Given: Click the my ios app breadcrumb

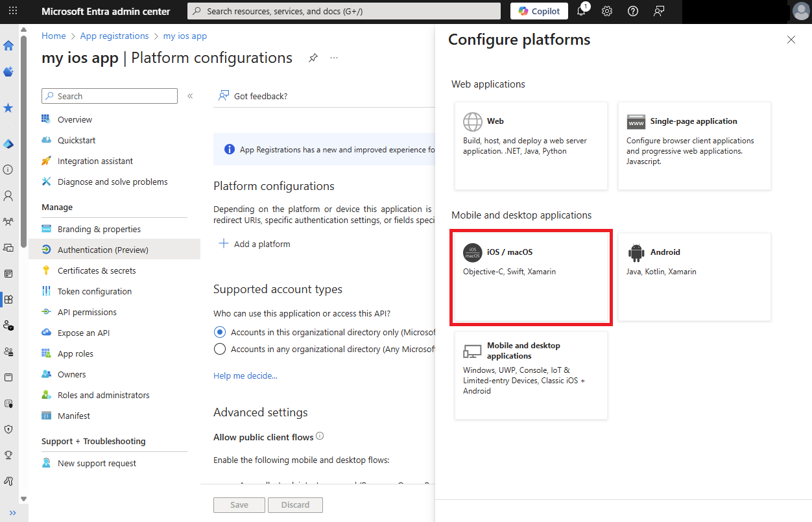Looking at the screenshot, I should [x=185, y=36].
